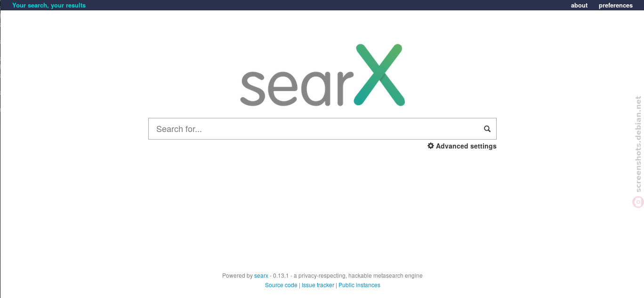This screenshot has height=298, width=644.
Task: Open the Source code link
Action: (x=281, y=285)
